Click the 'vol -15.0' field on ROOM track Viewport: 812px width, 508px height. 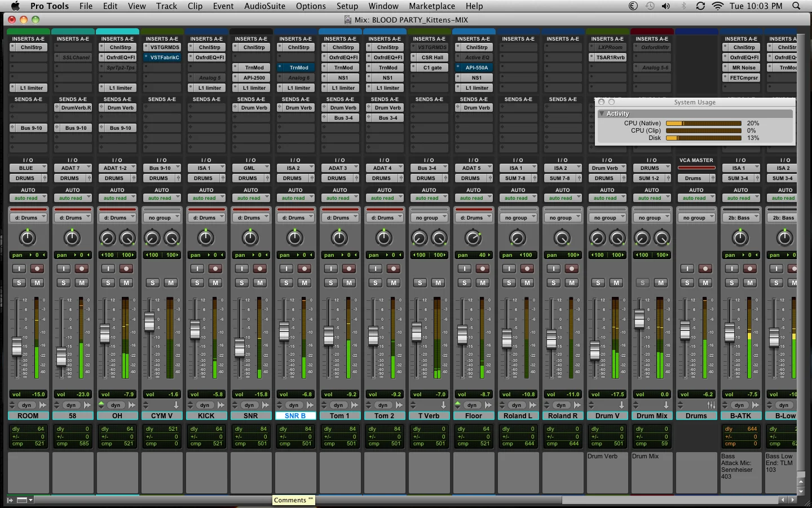pyautogui.click(x=28, y=395)
